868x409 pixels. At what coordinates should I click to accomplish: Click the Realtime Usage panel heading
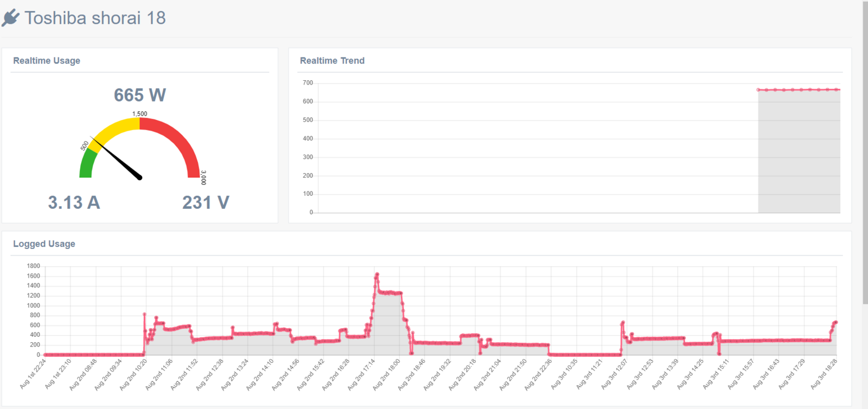[47, 61]
